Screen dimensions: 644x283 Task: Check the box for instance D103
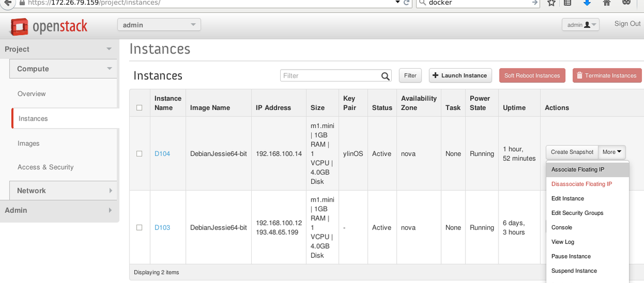(140, 228)
